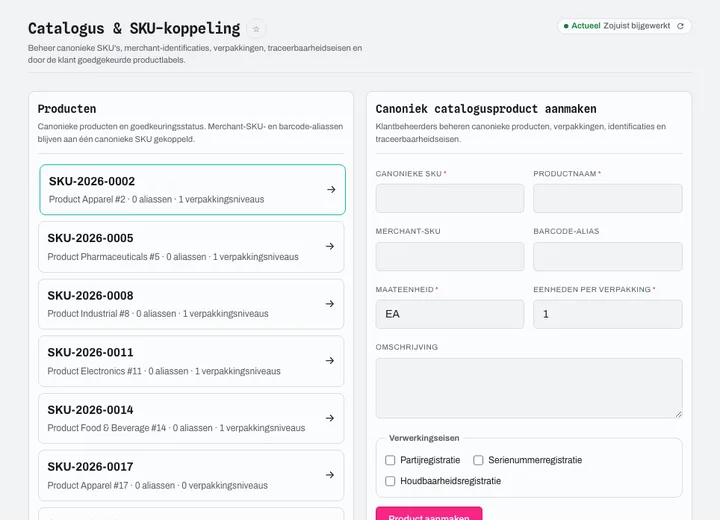Screen dimensions: 720x520
Task: Select the SKU-2026-0011 product title
Action: pyautogui.click(x=90, y=353)
